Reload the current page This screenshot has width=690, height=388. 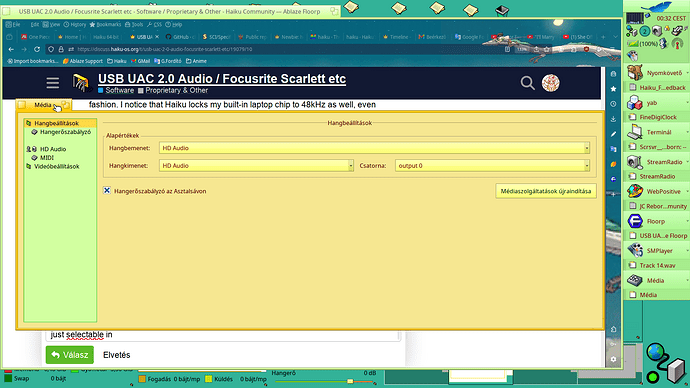(37, 49)
